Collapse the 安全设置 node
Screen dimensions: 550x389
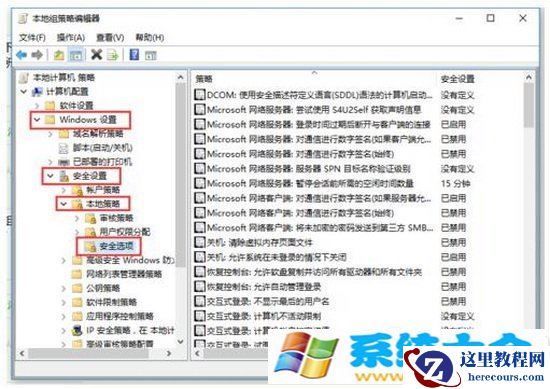tap(51, 176)
